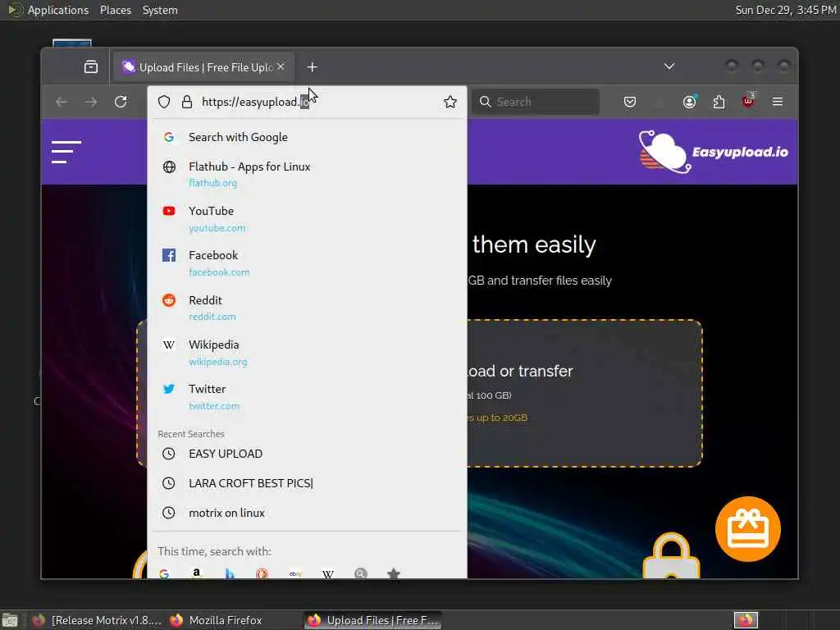Close the Upload Files tab
Image resolution: width=840 pixels, height=630 pixels.
pos(281,67)
